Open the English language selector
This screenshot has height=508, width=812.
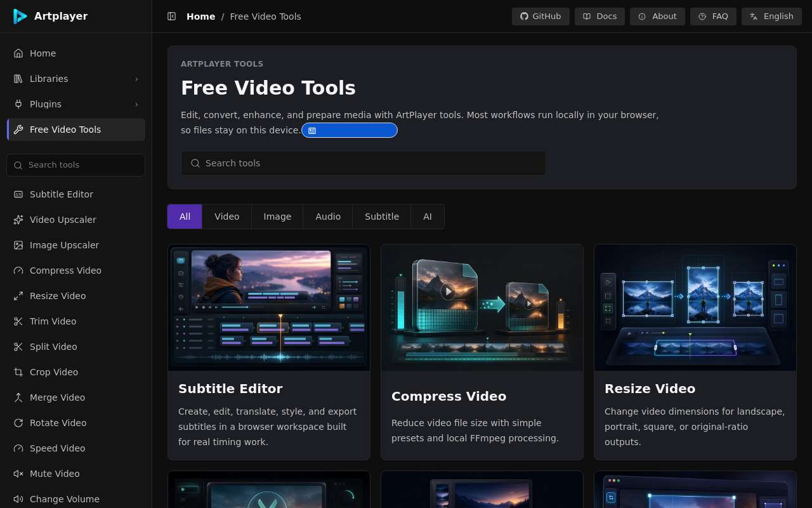pyautogui.click(x=771, y=17)
